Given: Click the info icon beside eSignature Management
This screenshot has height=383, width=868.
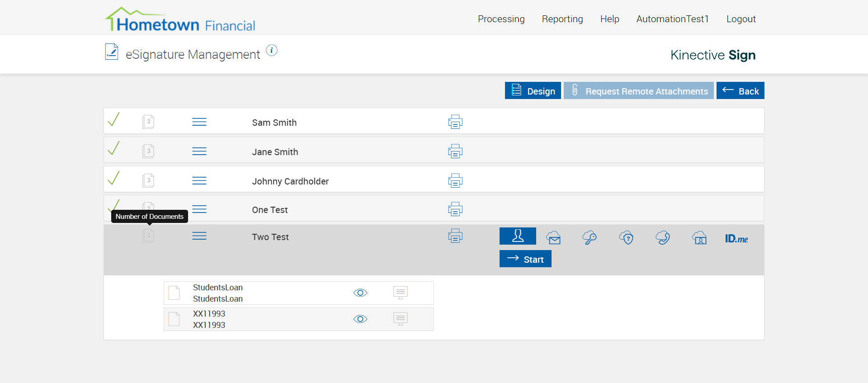Looking at the screenshot, I should (272, 51).
